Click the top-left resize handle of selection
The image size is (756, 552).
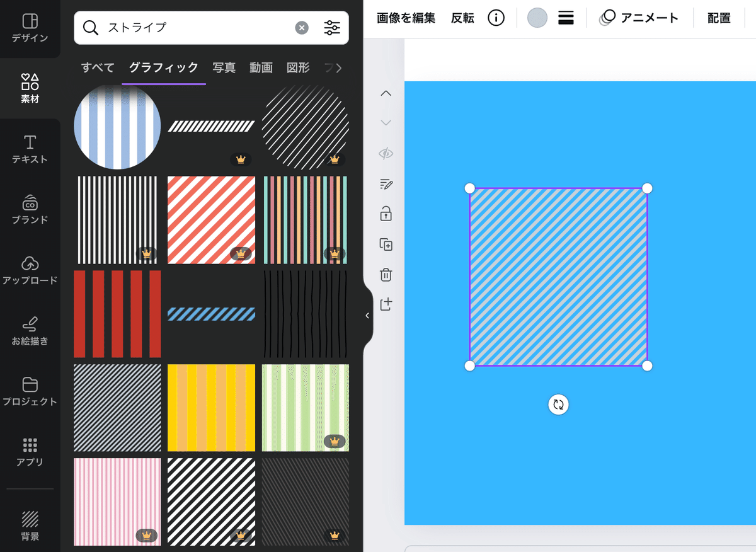(469, 188)
